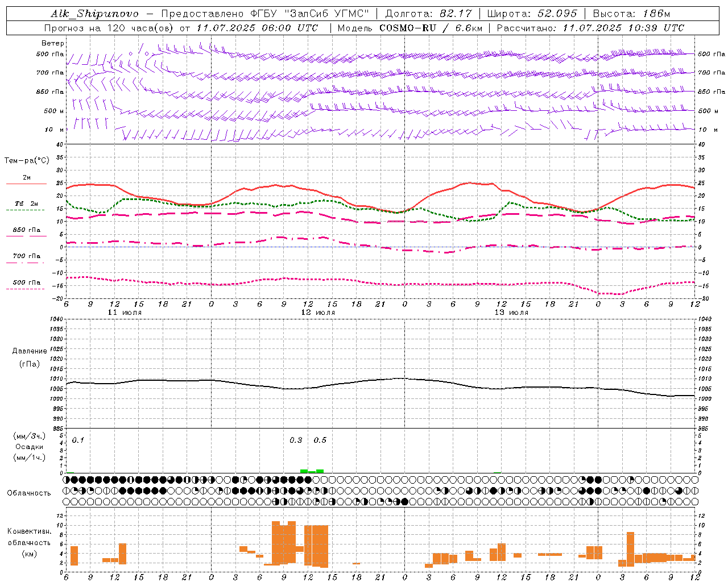Click the Облачность cloud cover label
The width and height of the screenshot is (728, 582).
click(29, 493)
